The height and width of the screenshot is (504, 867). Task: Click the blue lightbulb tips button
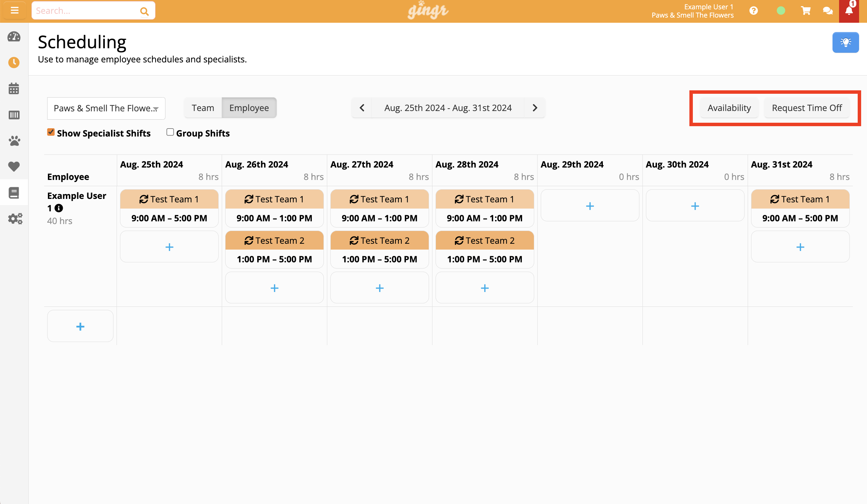coord(845,42)
